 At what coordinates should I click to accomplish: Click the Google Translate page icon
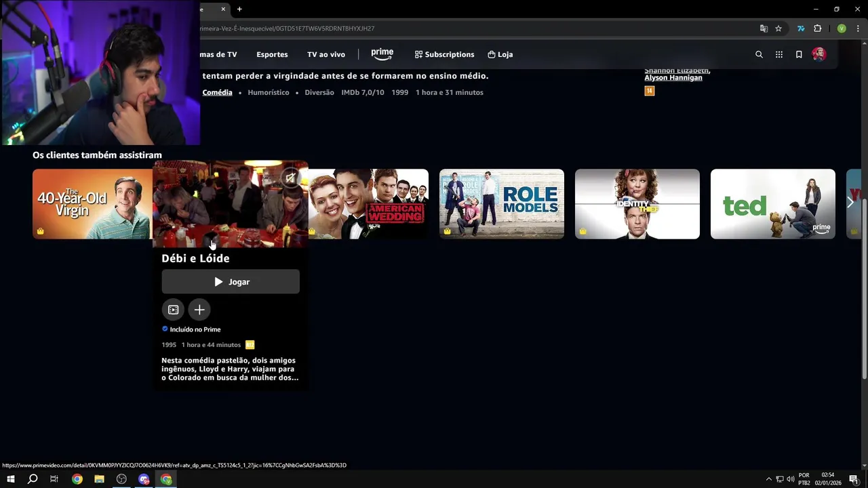[764, 28]
